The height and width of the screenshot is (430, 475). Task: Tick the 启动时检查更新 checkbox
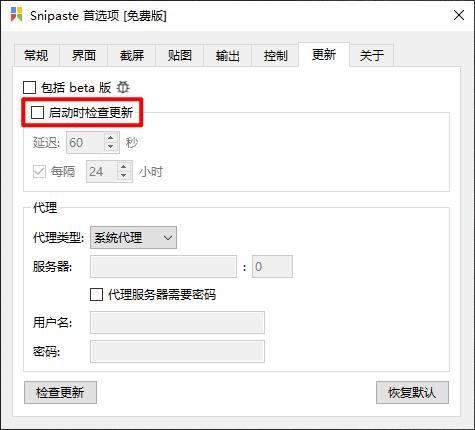click(x=37, y=112)
